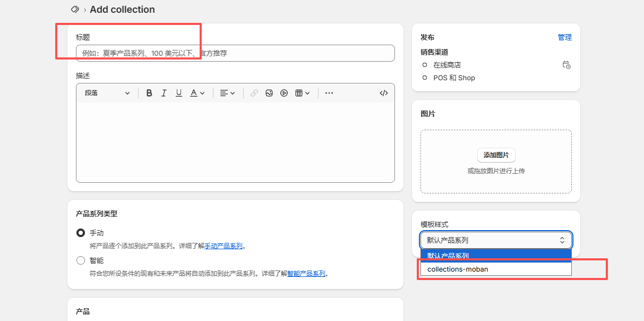Select the 智能 collection type radio
The height and width of the screenshot is (321, 644).
[x=81, y=260]
